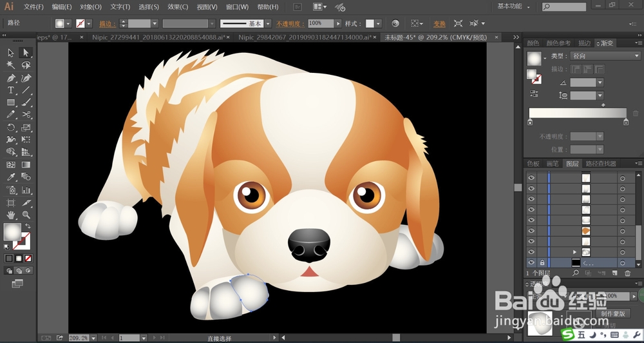Switch to the 路径查找器 pathfinder tab

pyautogui.click(x=601, y=164)
